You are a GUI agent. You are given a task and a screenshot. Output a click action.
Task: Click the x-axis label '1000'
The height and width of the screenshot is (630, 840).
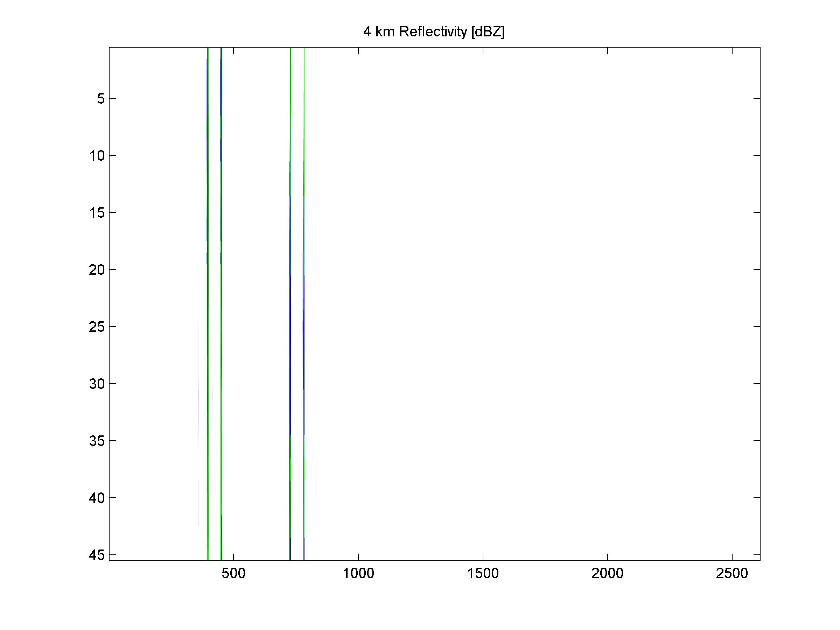tap(358, 573)
